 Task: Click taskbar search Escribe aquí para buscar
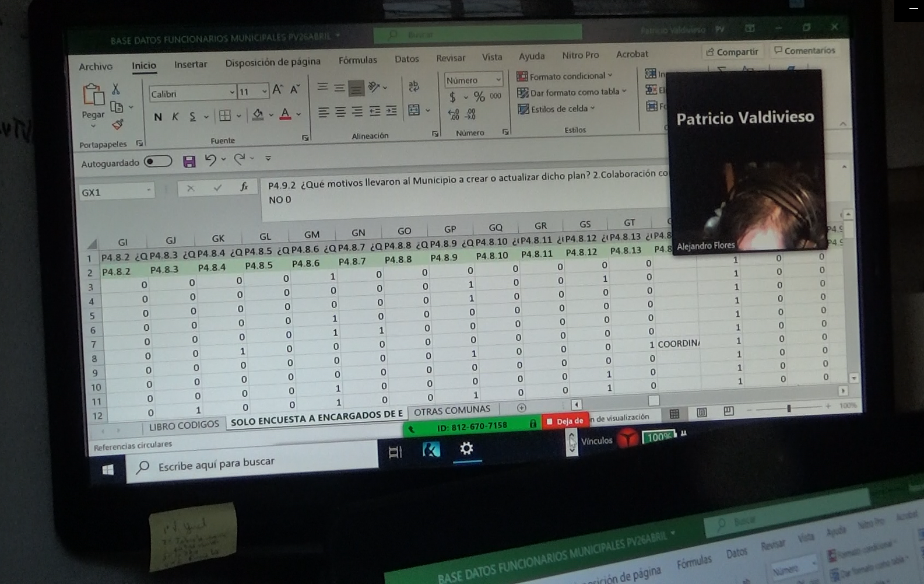pyautogui.click(x=252, y=462)
